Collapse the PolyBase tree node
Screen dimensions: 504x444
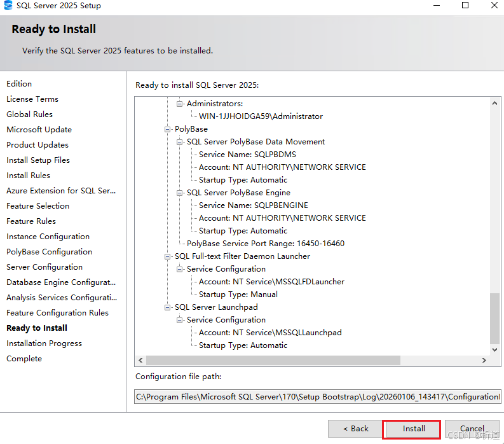[168, 129]
